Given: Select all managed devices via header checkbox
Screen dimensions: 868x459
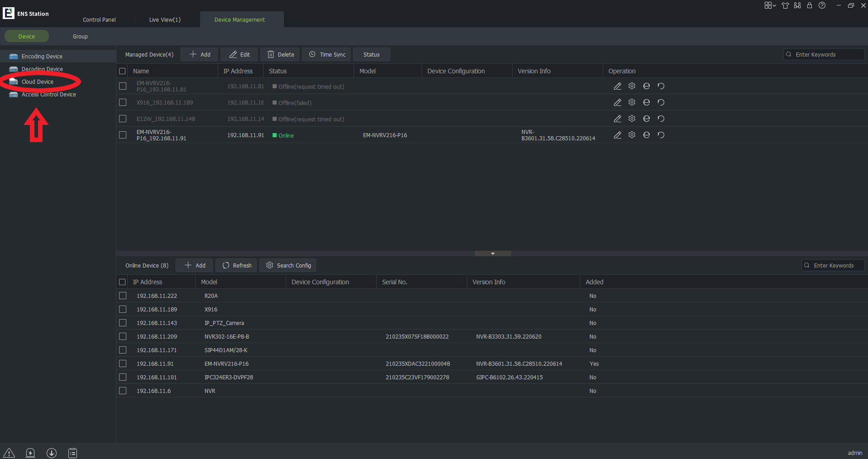Looking at the screenshot, I should 122,71.
